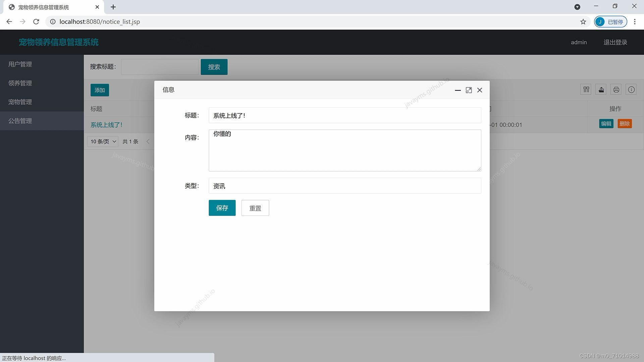Open 领养管理 in the sidebar
The height and width of the screenshot is (362, 644).
(42, 83)
